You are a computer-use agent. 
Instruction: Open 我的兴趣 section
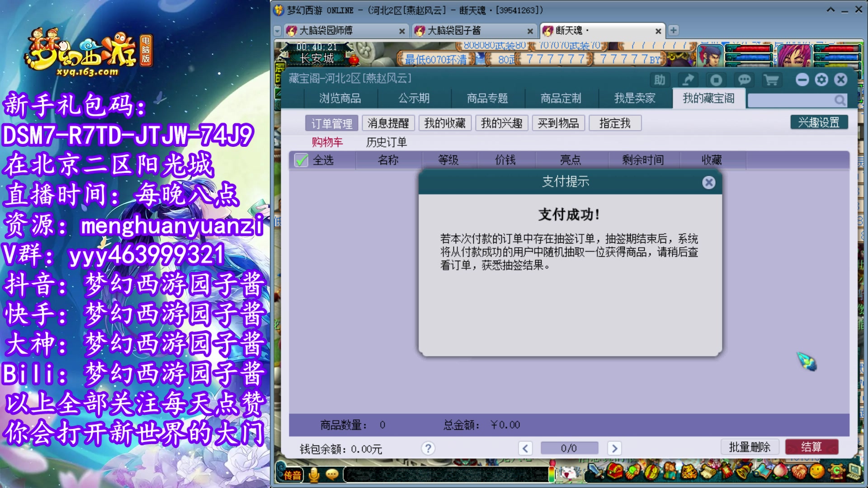click(x=502, y=123)
